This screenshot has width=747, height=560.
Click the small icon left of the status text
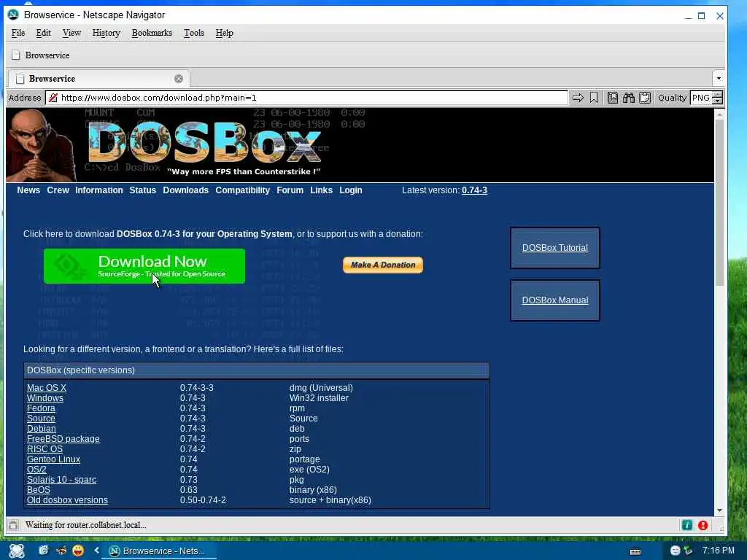[13, 525]
